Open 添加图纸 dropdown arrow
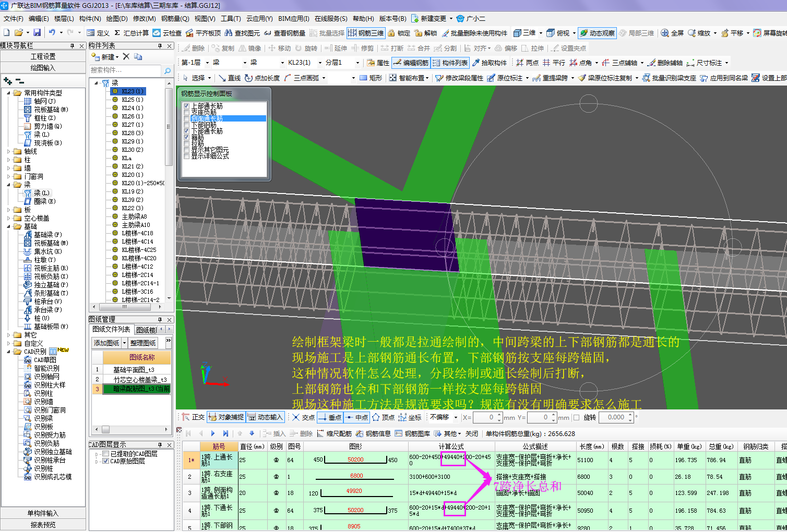This screenshot has height=532, width=787. click(124, 343)
